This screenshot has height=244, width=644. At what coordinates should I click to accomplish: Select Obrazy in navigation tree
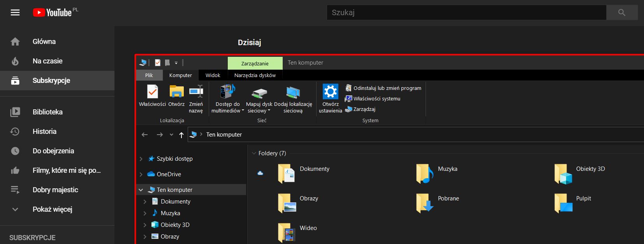[x=170, y=237]
